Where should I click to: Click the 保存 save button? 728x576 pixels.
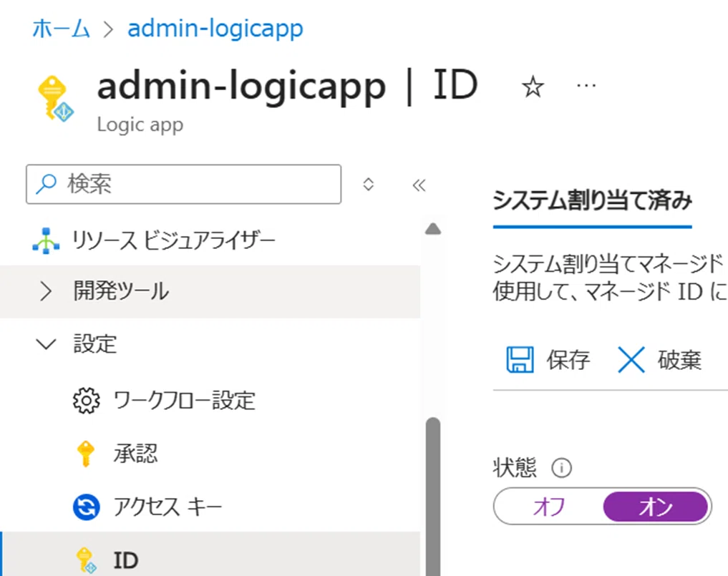click(548, 360)
